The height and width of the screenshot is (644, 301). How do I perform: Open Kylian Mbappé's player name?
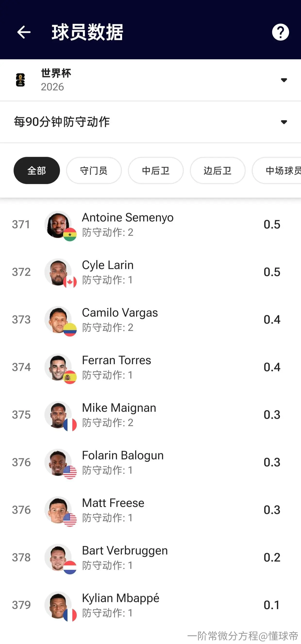click(x=120, y=598)
